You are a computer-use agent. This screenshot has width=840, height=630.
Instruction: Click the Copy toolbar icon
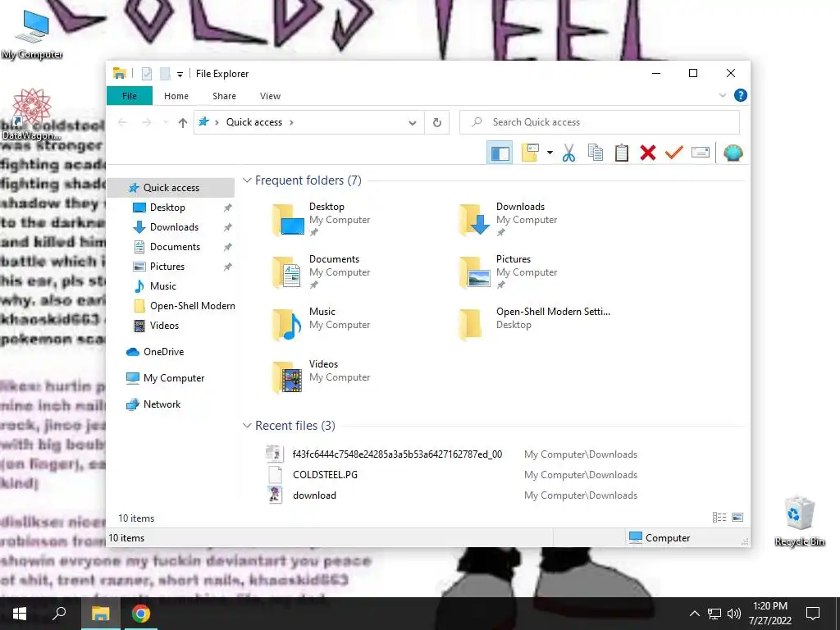coord(596,153)
